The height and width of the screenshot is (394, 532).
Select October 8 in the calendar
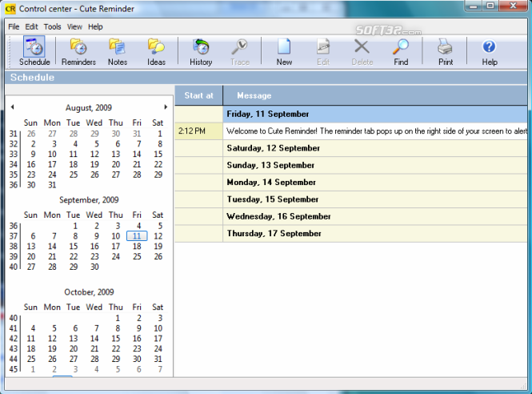(118, 328)
